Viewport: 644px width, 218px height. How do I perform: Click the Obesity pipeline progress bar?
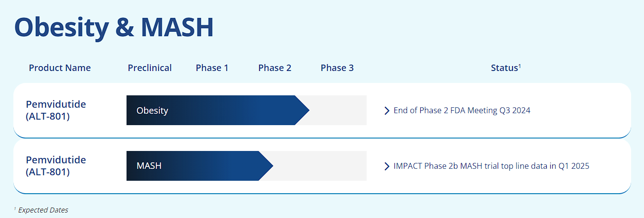[213, 110]
